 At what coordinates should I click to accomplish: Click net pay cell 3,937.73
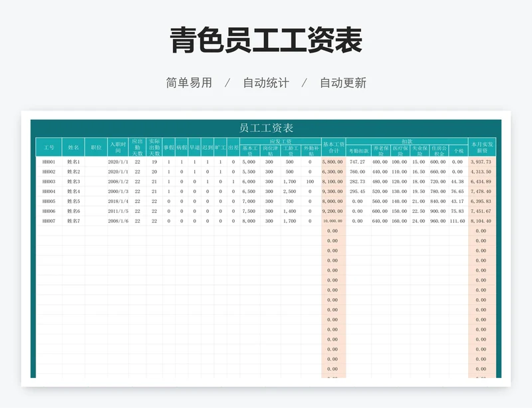click(481, 162)
